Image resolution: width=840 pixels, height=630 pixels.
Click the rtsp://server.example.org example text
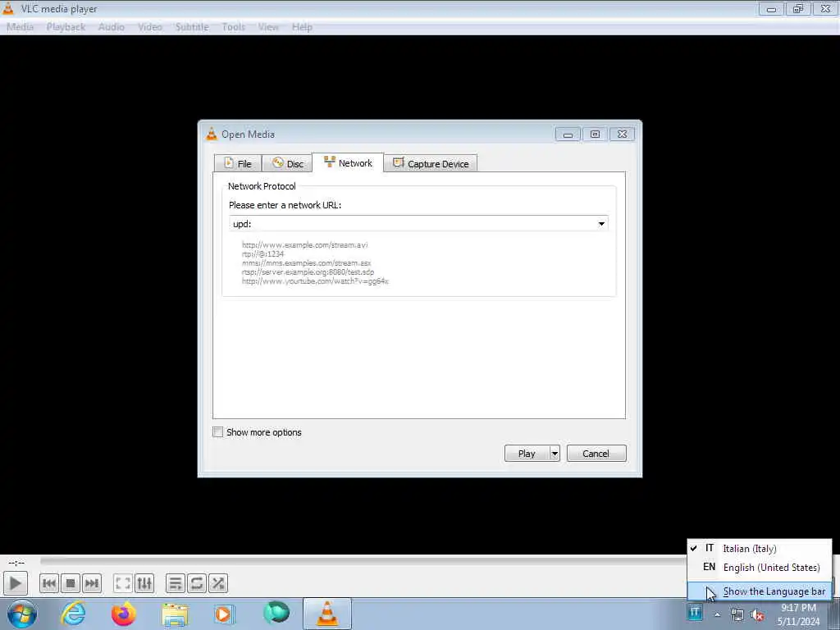tap(308, 272)
